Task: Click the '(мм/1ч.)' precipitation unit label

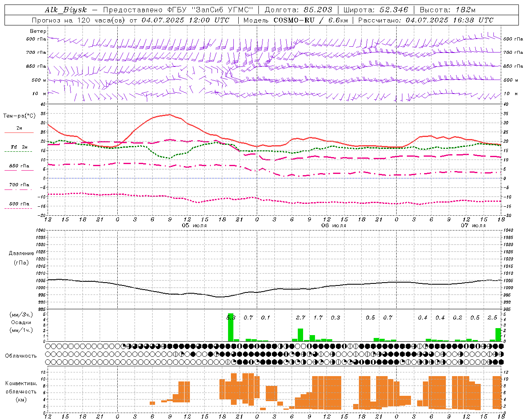Action: click(x=21, y=330)
